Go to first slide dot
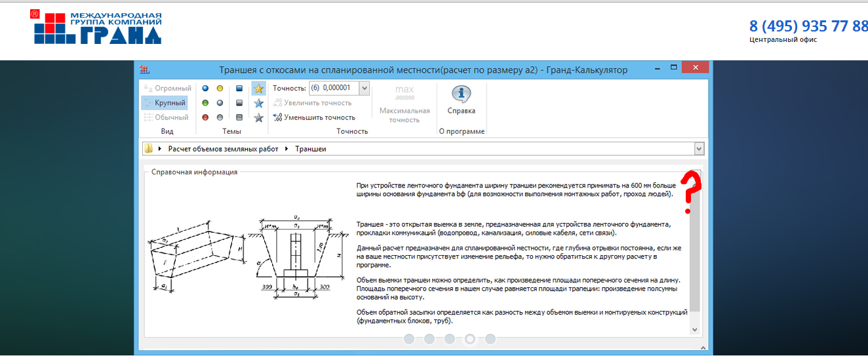The height and width of the screenshot is (362, 868). point(409,339)
